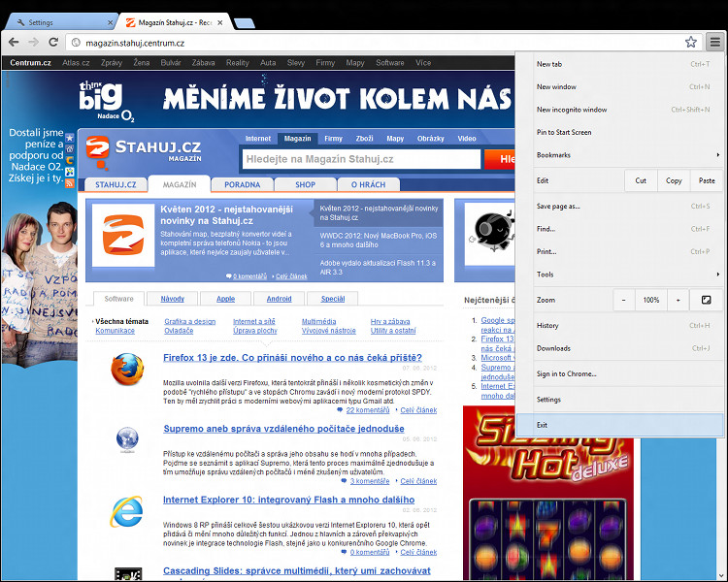Viewport: 728px width, 582px height.
Task: Click the fullscreen icon in Zoom row
Action: click(x=707, y=300)
